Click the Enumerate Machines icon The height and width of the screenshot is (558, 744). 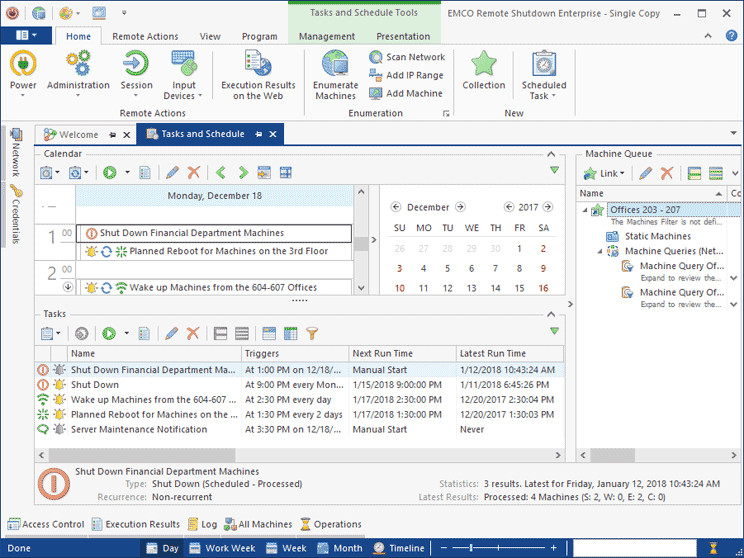(335, 65)
